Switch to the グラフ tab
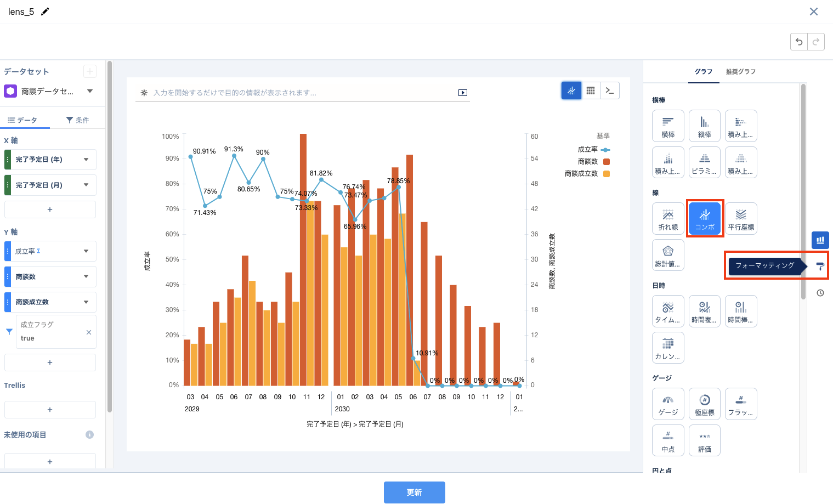The image size is (833, 504). pyautogui.click(x=704, y=72)
